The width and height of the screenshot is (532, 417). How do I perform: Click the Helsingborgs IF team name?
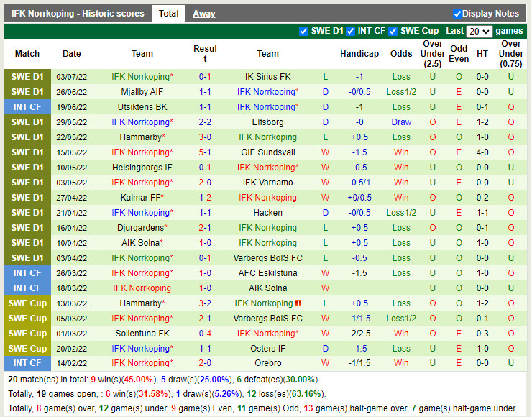142,168
